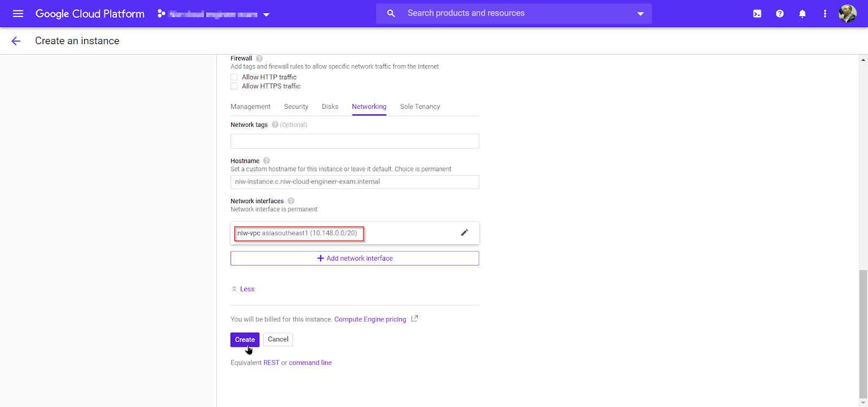Open the Compute Engine pricing link
This screenshot has width=868, height=407.
[371, 320]
